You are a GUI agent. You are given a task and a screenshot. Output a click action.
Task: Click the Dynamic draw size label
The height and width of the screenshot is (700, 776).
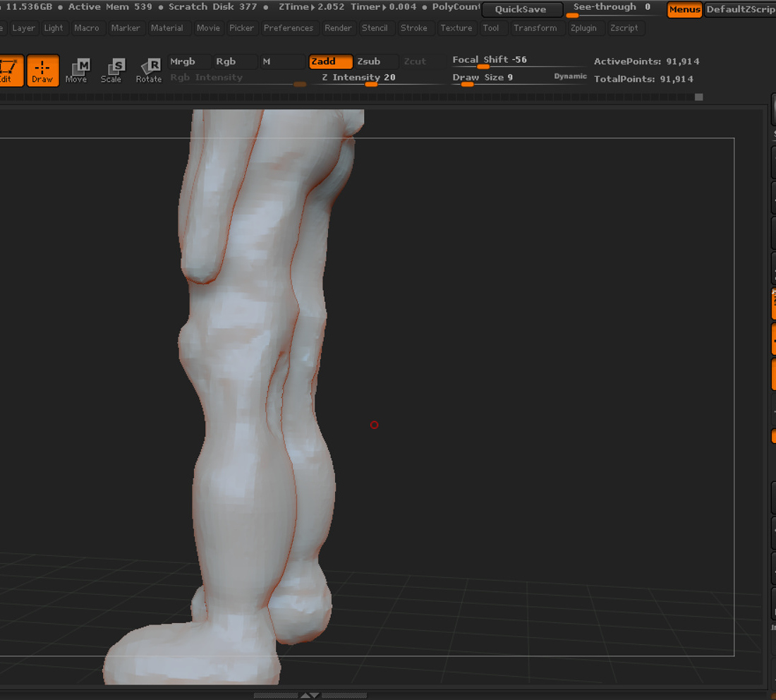coord(570,76)
